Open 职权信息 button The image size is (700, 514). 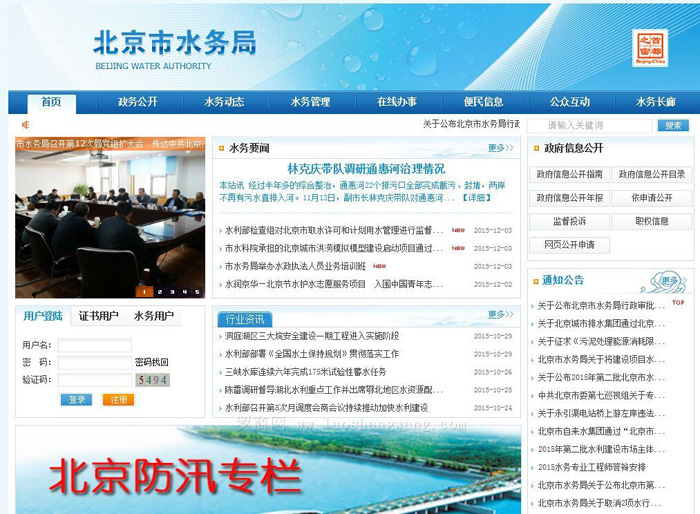click(x=652, y=221)
